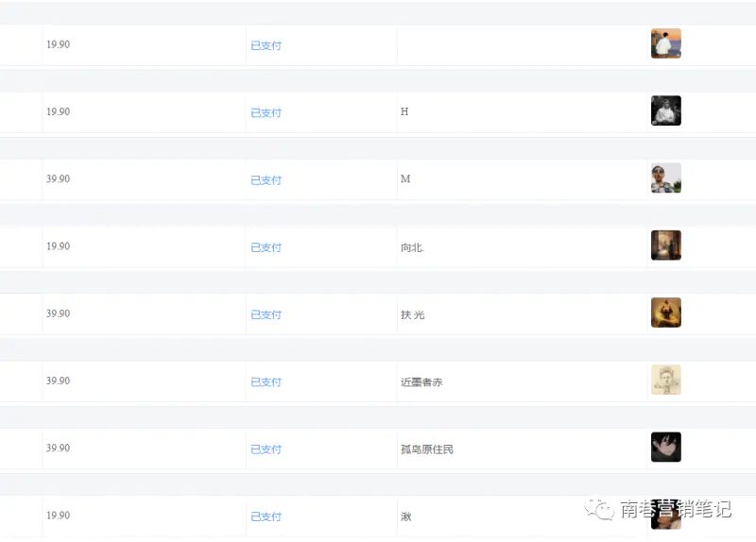
Task: Open the 已支付 status for 湫
Action: pos(266,517)
